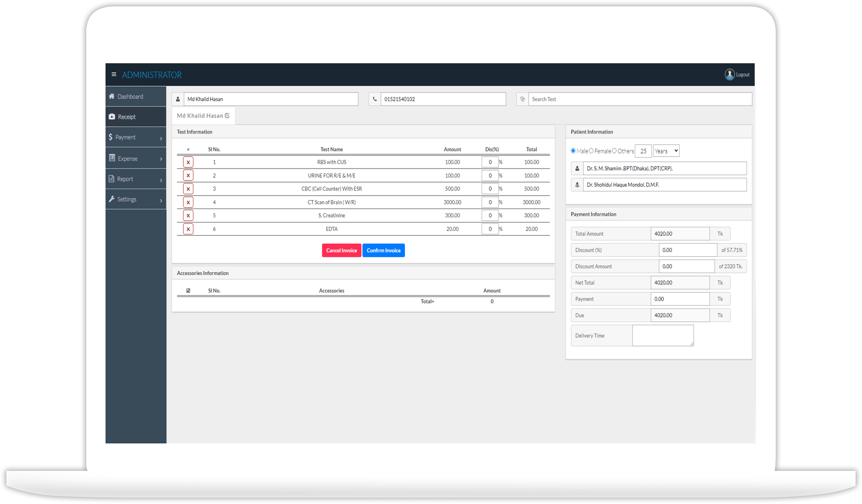Click the Receipt sidebar icon
This screenshot has width=862, height=504.
(x=112, y=116)
